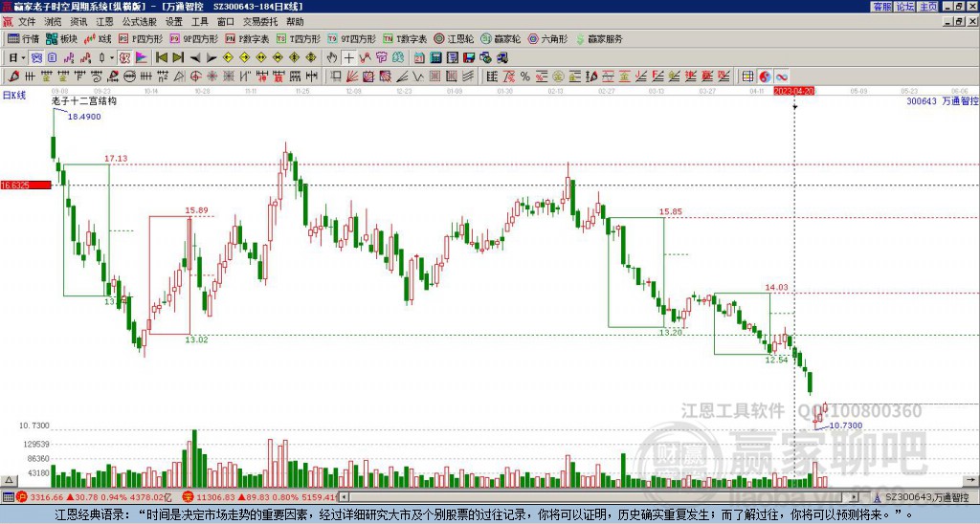Click SZ300643,万通智控 in the status bar

coord(926,497)
